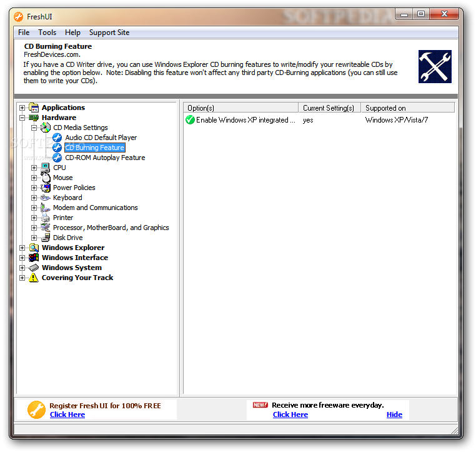Click the CD Burning Feature wrench icon
The height and width of the screenshot is (452, 476).
(x=57, y=148)
